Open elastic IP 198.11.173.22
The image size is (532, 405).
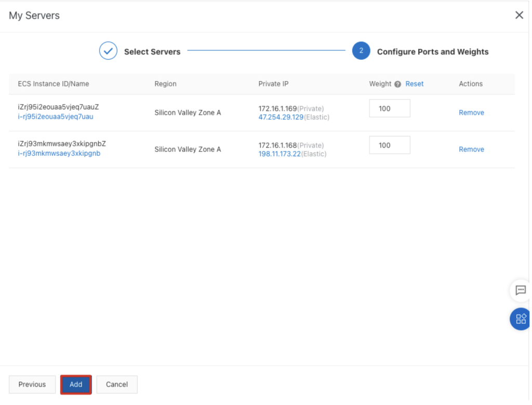tap(280, 154)
